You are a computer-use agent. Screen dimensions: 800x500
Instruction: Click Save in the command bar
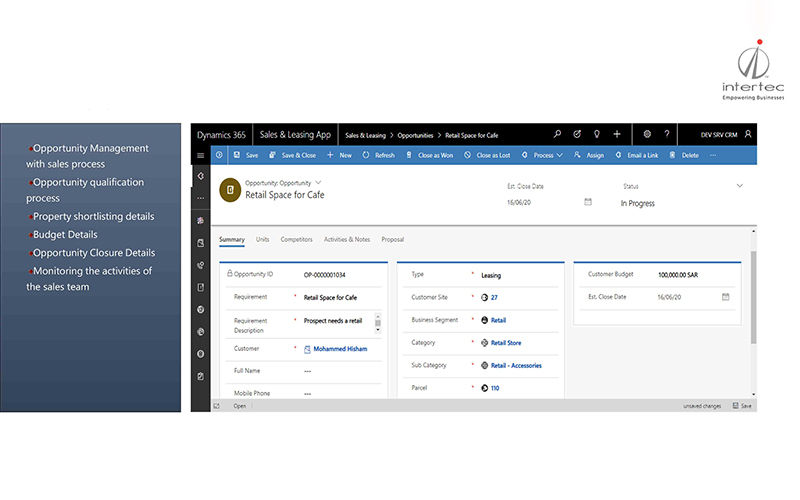tap(246, 155)
